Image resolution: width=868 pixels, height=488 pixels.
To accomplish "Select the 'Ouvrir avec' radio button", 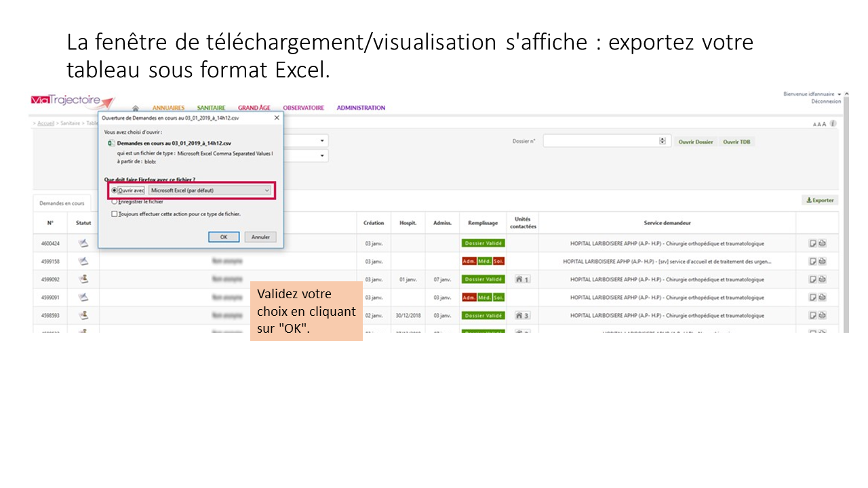I will click(x=115, y=190).
